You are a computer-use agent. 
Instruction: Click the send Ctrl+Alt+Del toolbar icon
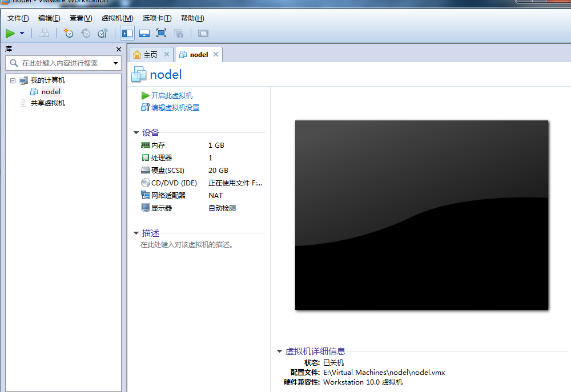[x=44, y=34]
